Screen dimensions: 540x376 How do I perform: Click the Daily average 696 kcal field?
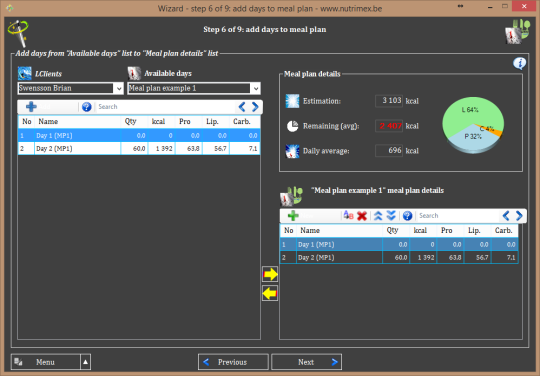pyautogui.click(x=389, y=151)
